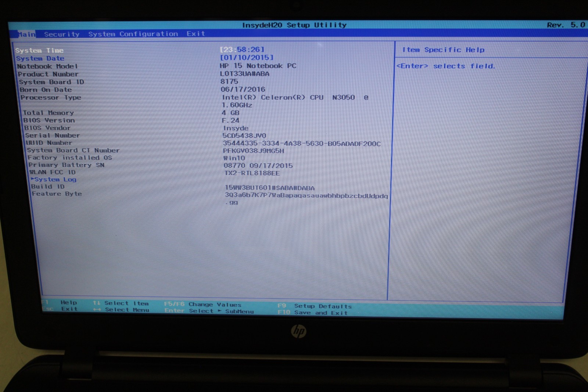Click the Total Memory label
The image size is (588, 392).
point(48,113)
